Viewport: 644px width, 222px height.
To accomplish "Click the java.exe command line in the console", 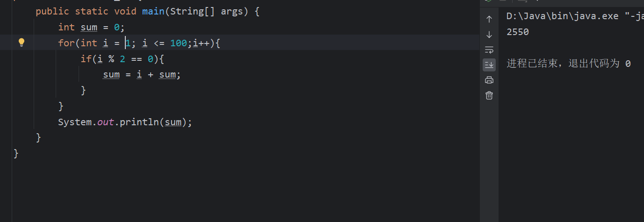I will pos(575,16).
